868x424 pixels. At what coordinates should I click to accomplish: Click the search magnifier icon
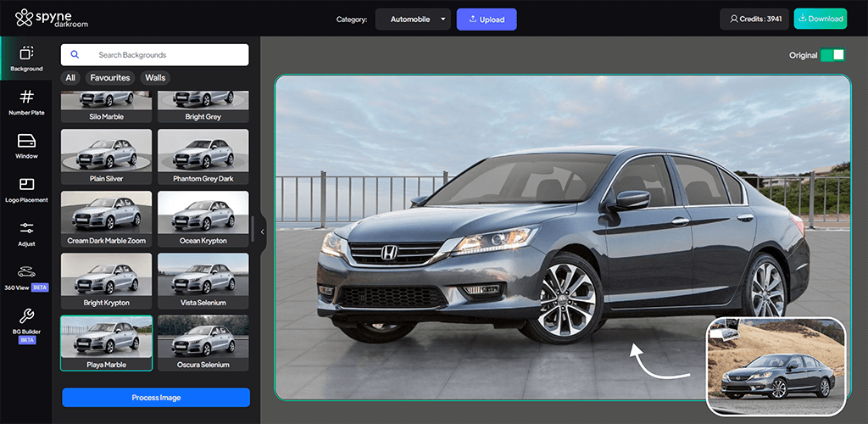pyautogui.click(x=75, y=55)
